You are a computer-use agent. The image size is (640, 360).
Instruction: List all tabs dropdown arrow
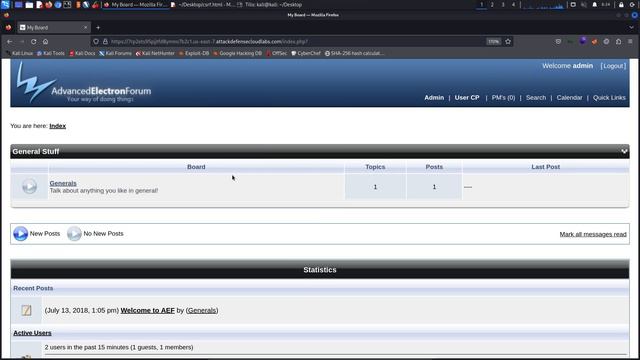(x=631, y=27)
